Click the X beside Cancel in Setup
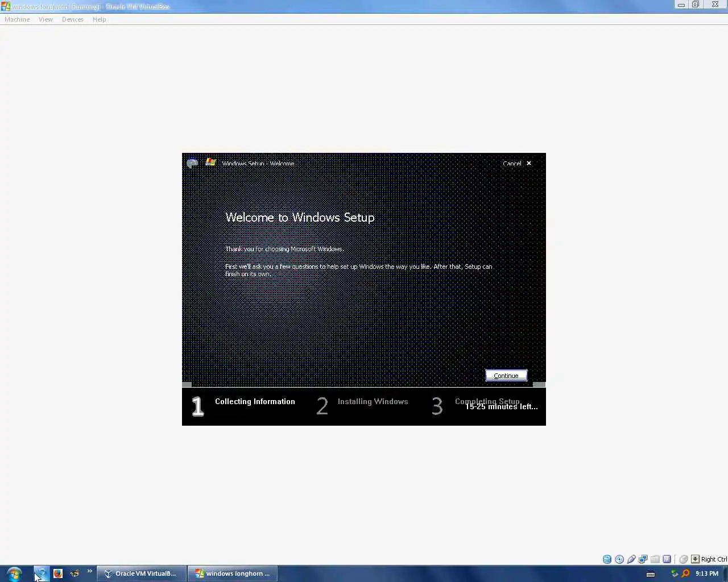The width and height of the screenshot is (728, 582). [x=529, y=163]
